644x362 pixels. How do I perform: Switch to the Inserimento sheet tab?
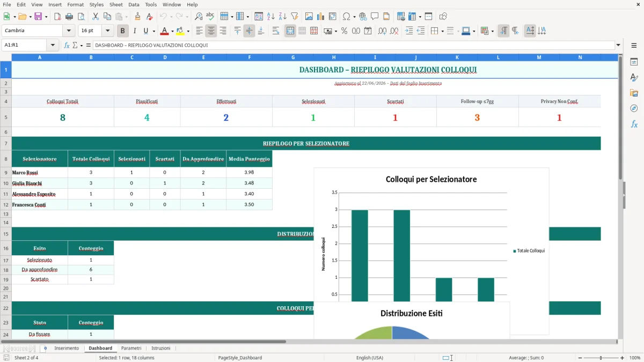67,349
